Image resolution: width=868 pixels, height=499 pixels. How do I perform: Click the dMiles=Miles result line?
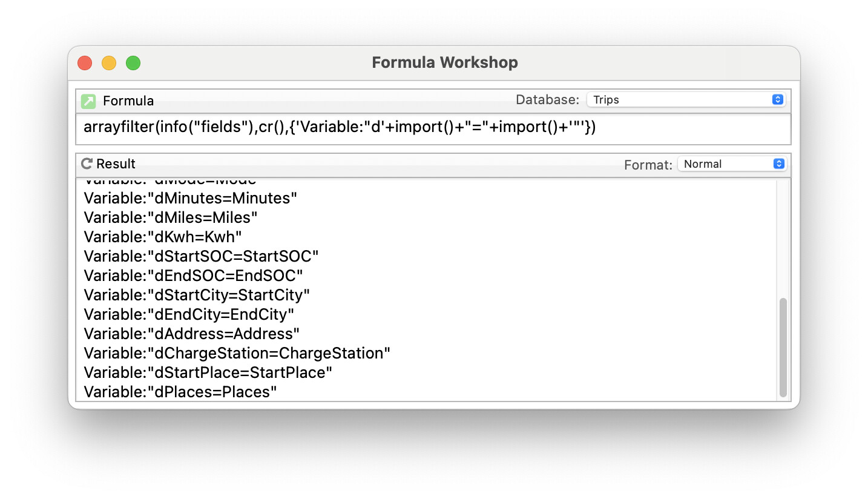[171, 217]
